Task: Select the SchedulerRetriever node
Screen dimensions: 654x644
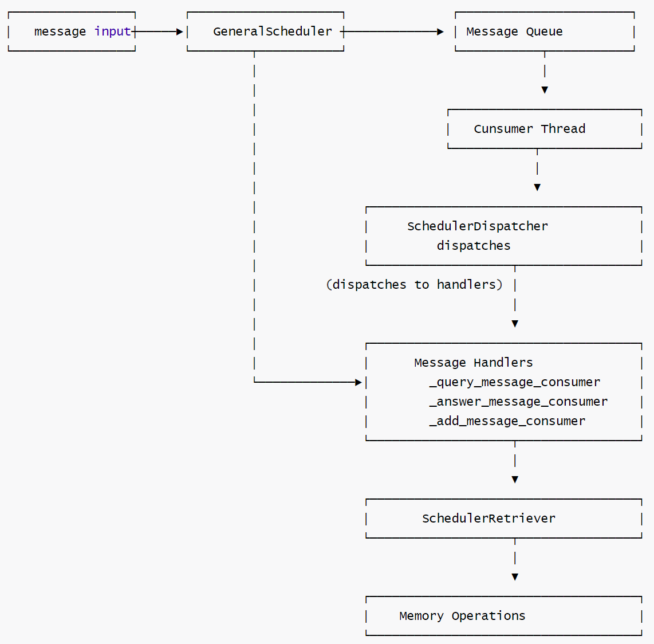Action: pos(503,518)
